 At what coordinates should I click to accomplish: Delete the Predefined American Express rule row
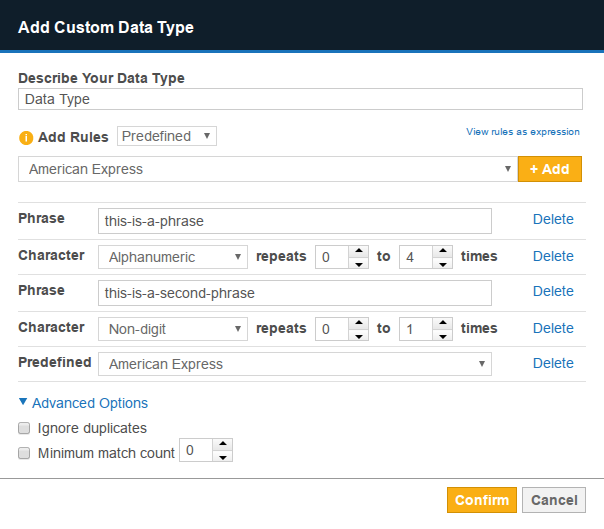click(553, 363)
